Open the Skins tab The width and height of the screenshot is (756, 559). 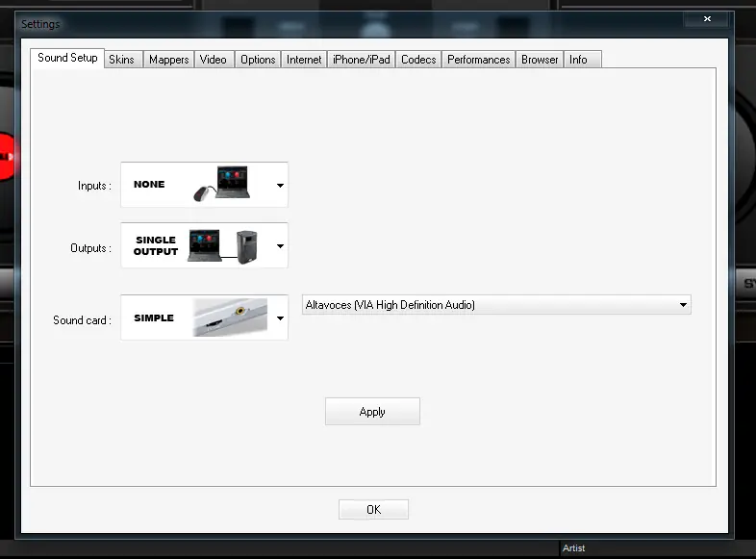click(121, 60)
